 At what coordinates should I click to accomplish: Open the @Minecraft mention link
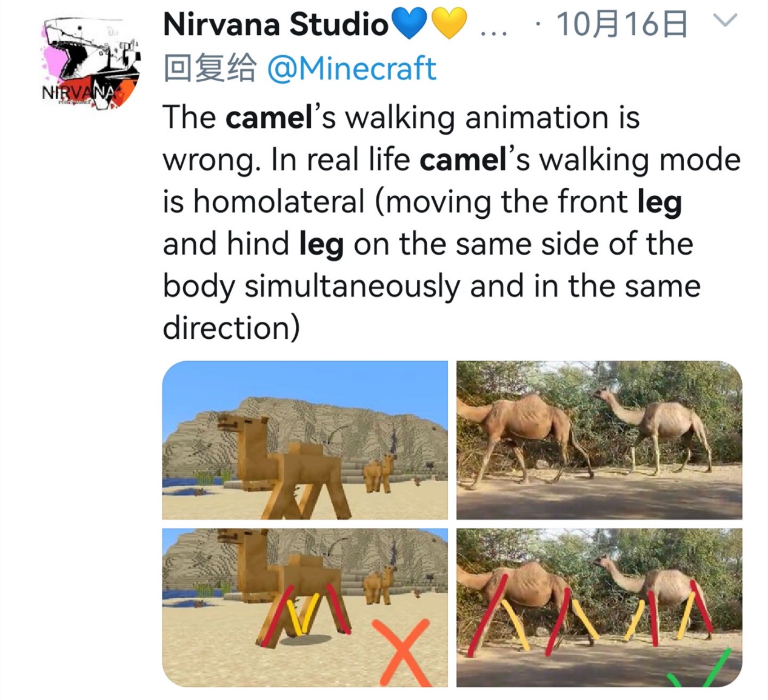[x=351, y=68]
